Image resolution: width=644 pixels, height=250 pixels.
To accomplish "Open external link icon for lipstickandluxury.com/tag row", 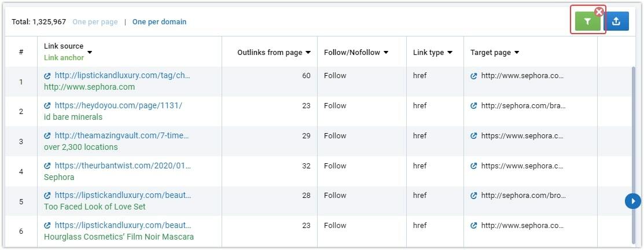I will click(47, 76).
